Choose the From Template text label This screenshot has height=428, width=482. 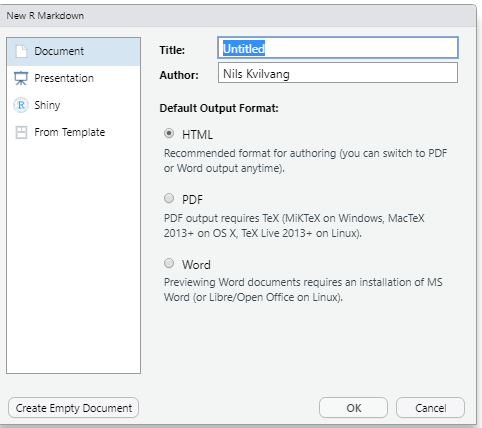click(70, 132)
